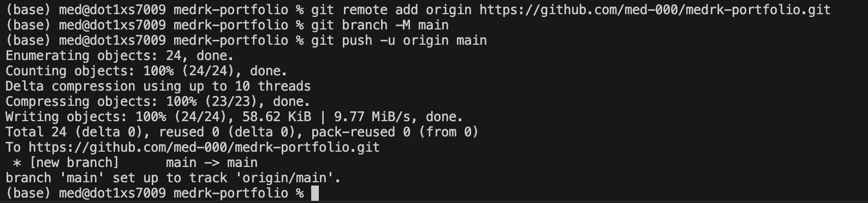Image resolution: width=868 pixels, height=203 pixels.
Task: Click the '[new branch]' label
Action: (74, 163)
